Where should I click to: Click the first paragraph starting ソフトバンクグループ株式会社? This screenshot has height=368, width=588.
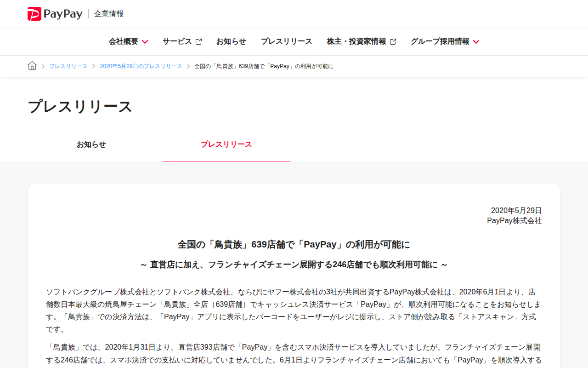pos(294,310)
